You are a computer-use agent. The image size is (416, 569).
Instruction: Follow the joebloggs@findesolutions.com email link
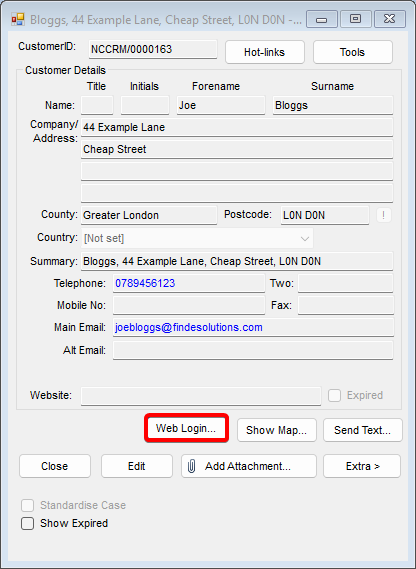[x=189, y=327]
